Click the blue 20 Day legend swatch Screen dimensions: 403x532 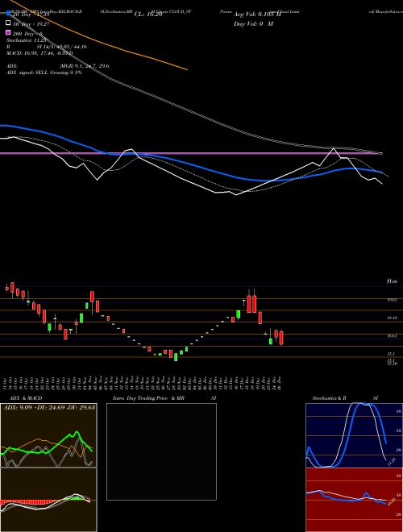pos(8,14)
